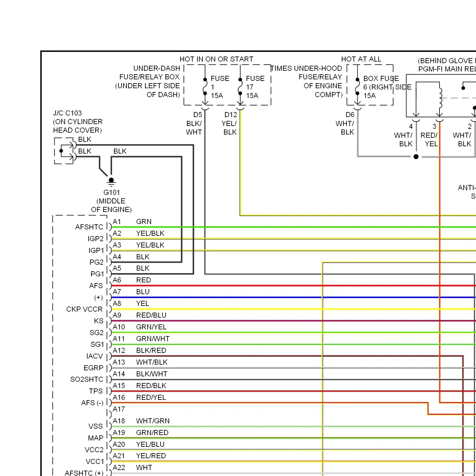Select the 'HOT IN ON OR START' label
This screenshot has width=476, height=476.
216,59
